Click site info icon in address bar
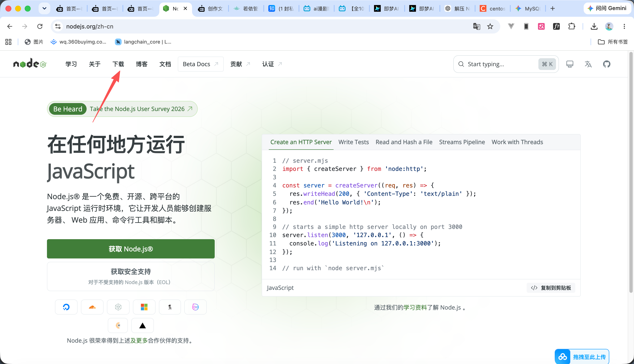This screenshot has height=364, width=634. [x=58, y=26]
